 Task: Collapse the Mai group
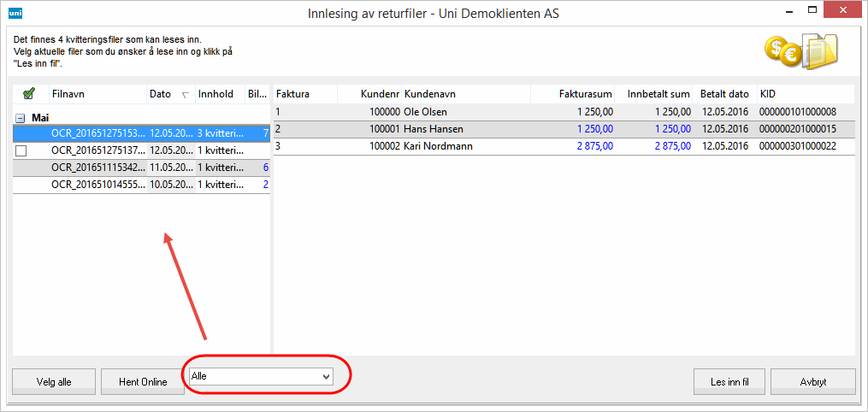20,118
